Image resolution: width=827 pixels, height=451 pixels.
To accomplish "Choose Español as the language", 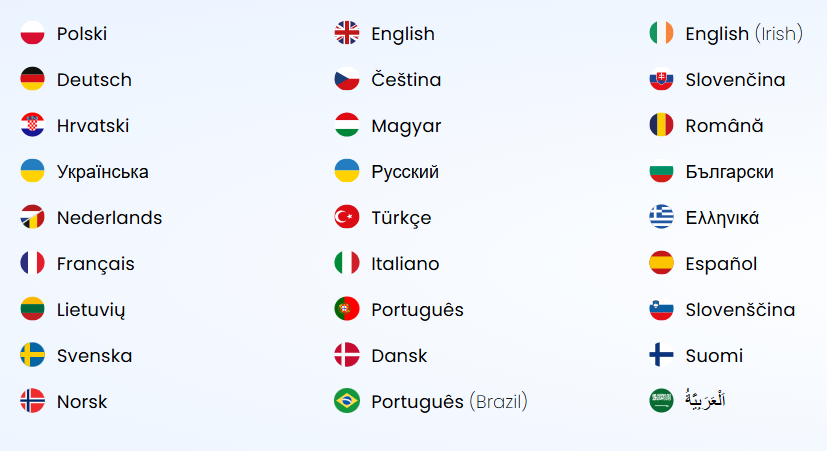I will click(x=721, y=264).
